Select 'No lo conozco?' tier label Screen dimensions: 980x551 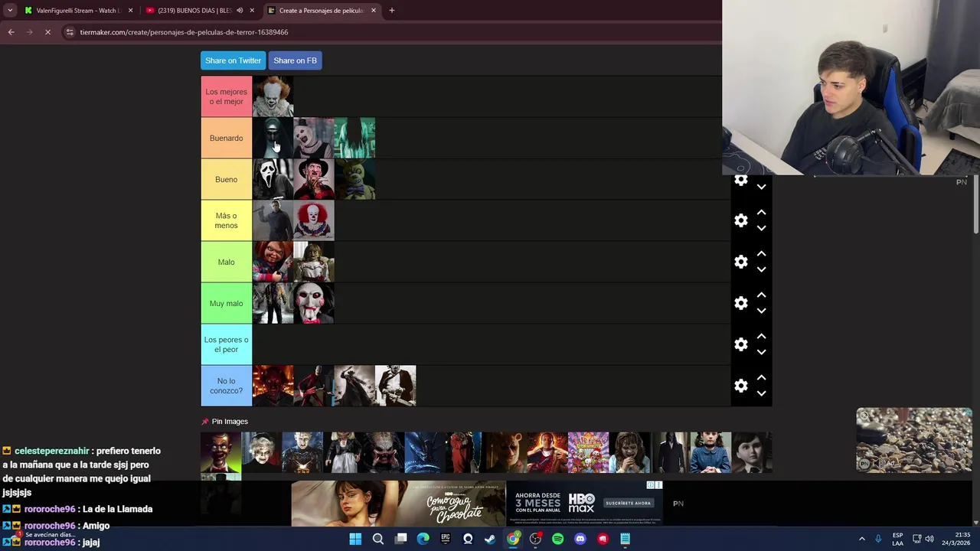pos(227,386)
